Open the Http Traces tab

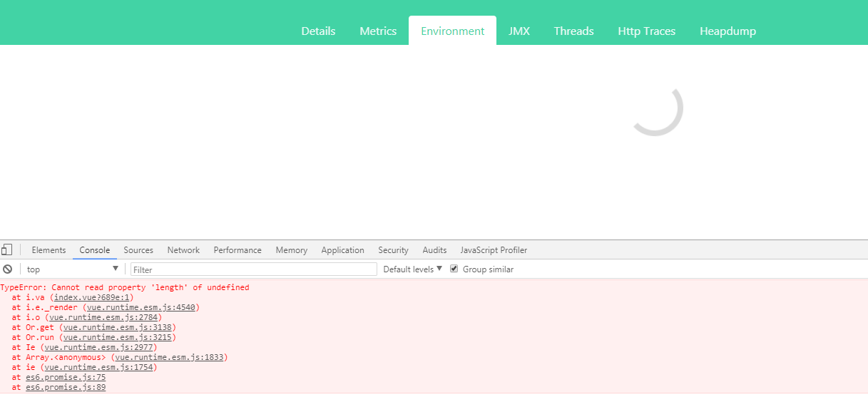pyautogui.click(x=646, y=31)
